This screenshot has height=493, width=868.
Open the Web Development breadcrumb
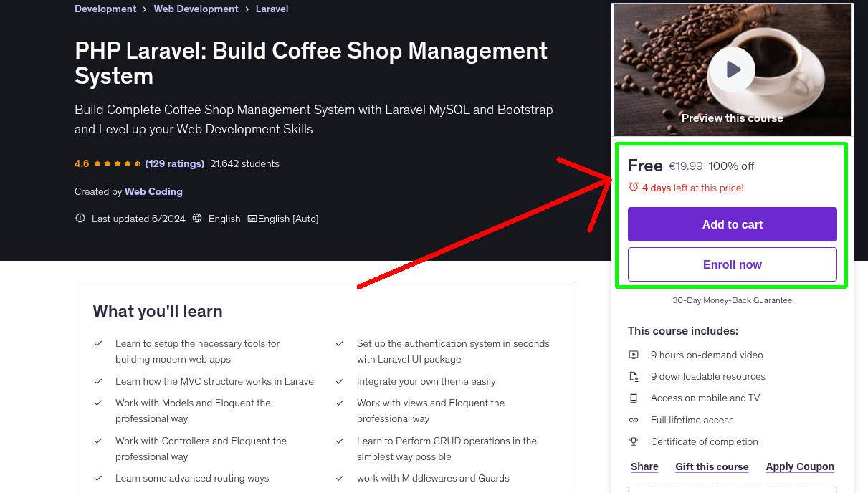point(196,9)
